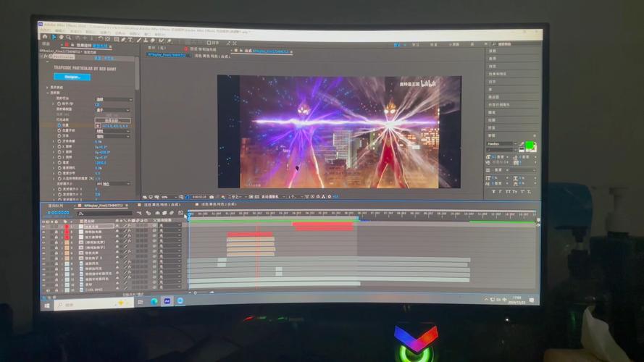Open font family dropdown in Character panel

(501, 144)
